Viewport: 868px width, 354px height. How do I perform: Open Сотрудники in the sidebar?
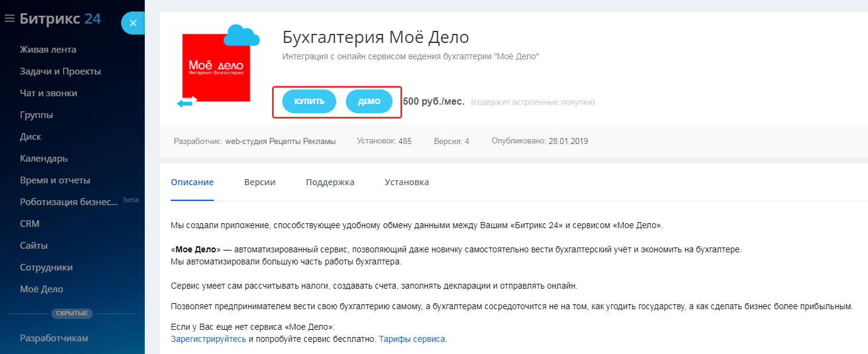(46, 267)
